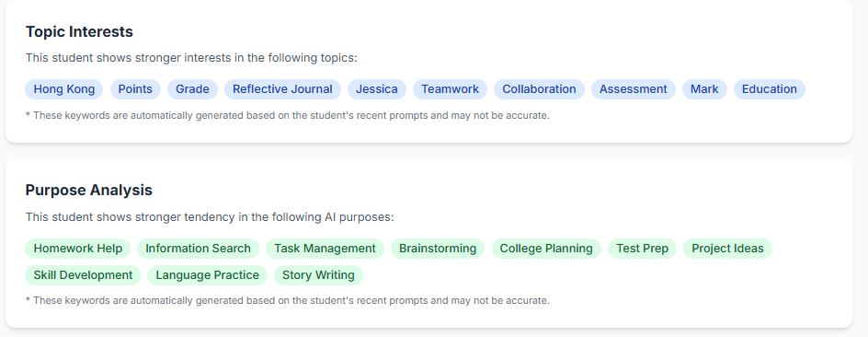This screenshot has height=337, width=868.
Task: Choose the Collaboration topic chip
Action: (539, 89)
